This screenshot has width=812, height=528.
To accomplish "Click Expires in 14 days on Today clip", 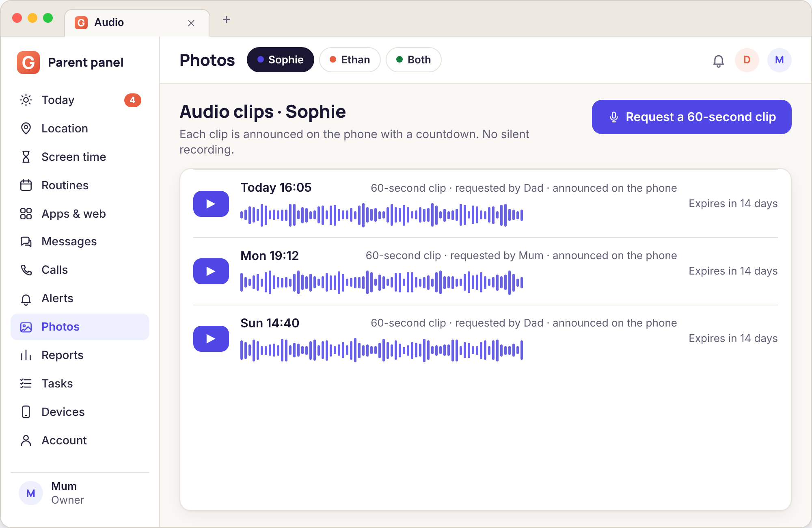I will (x=733, y=204).
